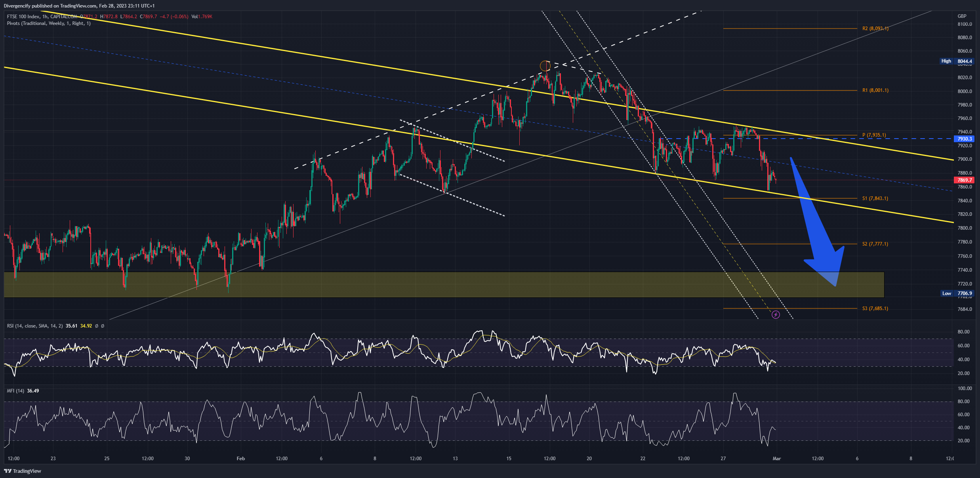The height and width of the screenshot is (478, 980).
Task: Click the High 8044.4 price label
Action: coord(957,61)
